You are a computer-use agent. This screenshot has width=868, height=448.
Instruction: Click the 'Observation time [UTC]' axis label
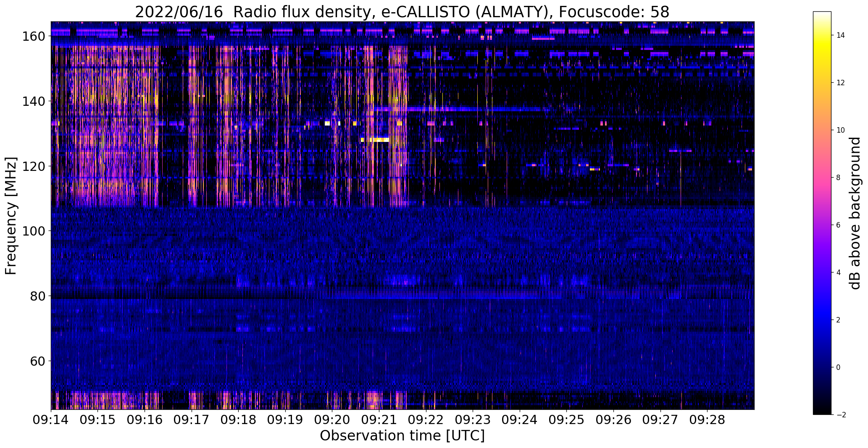pos(402,436)
